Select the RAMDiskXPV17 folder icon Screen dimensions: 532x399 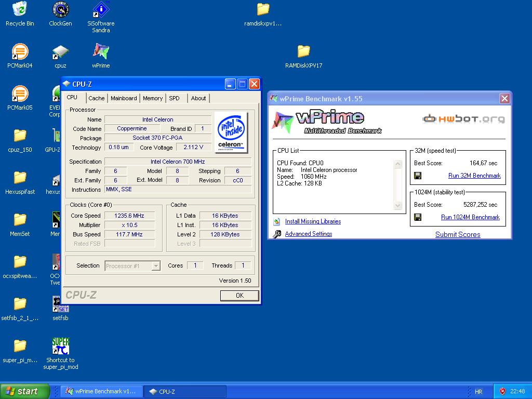pyautogui.click(x=303, y=56)
